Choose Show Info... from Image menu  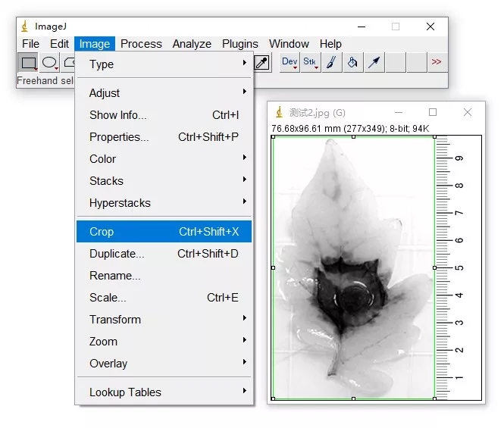pos(164,114)
